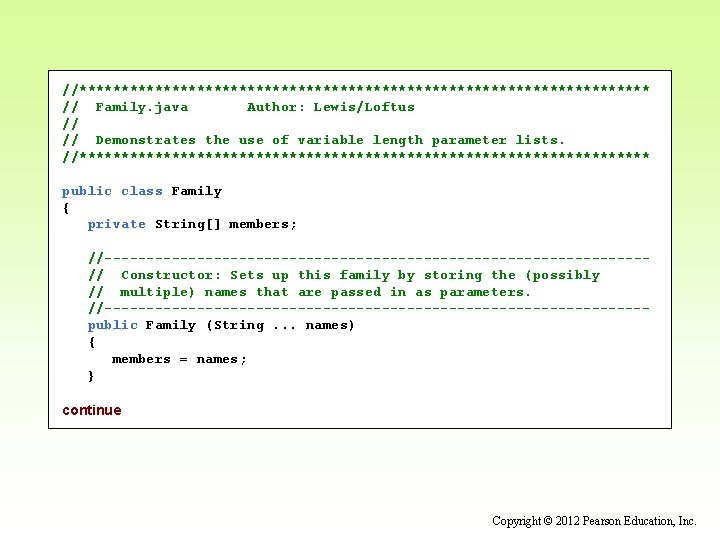720x540 pixels.
Task: Click the red "continue" text
Action: coord(92,410)
